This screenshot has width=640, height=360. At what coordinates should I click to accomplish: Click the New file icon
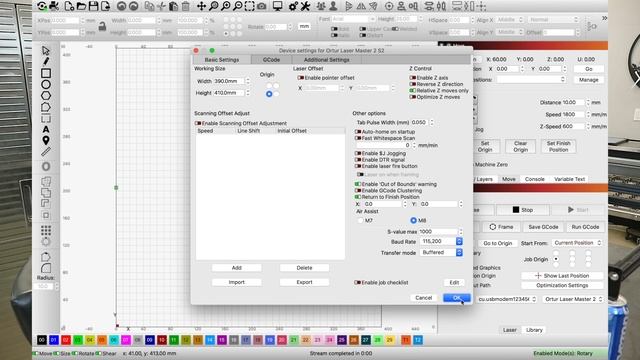pos(69,6)
